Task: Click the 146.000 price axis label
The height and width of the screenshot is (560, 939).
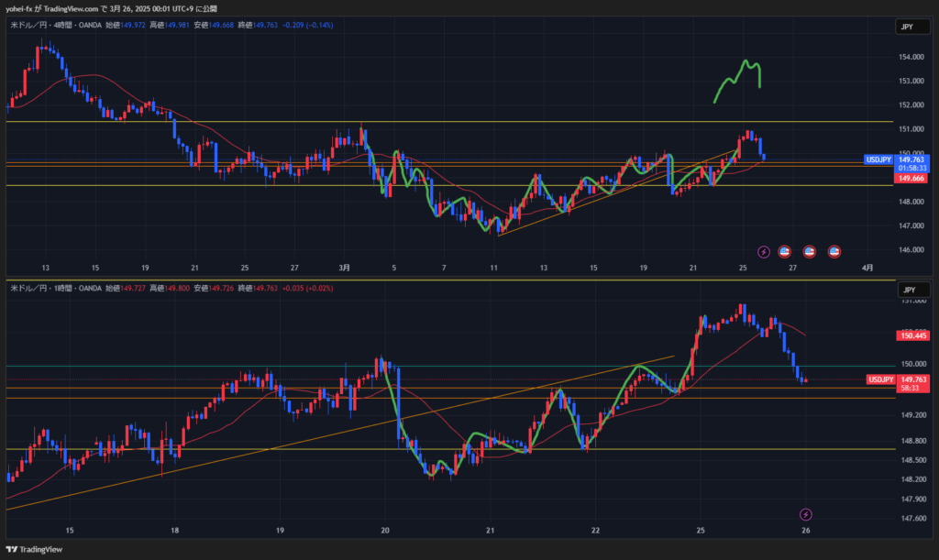Action: point(911,250)
